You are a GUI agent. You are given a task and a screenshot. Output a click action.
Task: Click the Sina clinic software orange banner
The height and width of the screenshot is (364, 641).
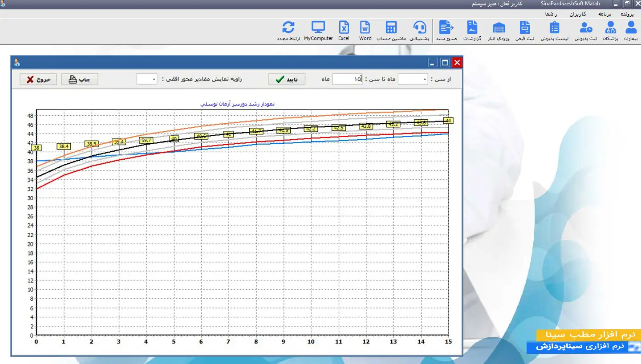[x=588, y=335]
